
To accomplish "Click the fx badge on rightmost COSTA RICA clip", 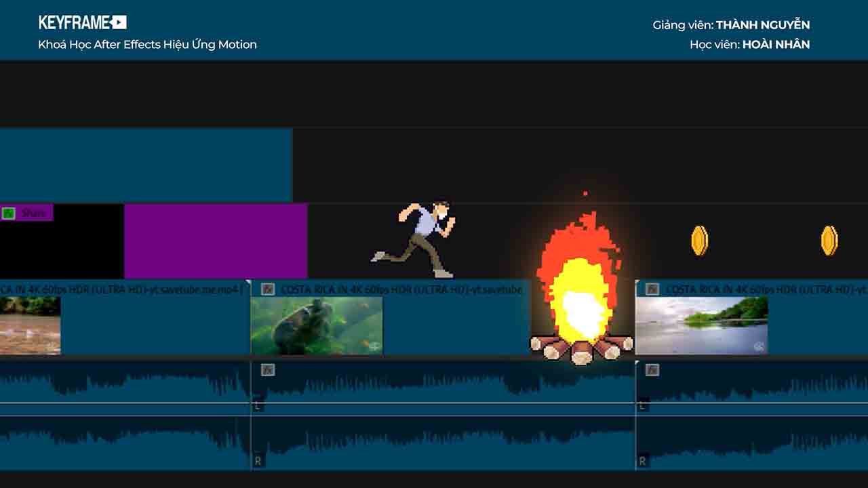I will coord(653,288).
